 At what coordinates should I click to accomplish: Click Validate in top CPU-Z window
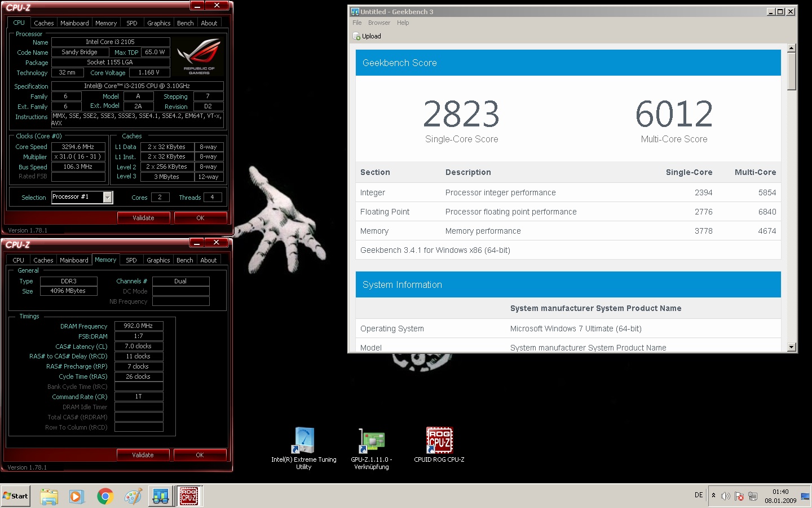coord(143,218)
